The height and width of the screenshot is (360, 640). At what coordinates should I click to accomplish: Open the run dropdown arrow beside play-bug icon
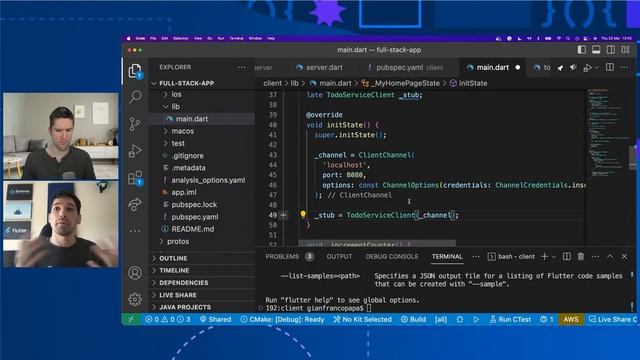[x=597, y=68]
